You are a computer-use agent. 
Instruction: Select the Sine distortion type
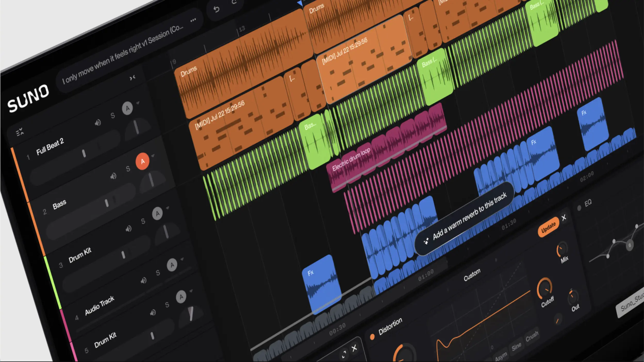tap(516, 347)
